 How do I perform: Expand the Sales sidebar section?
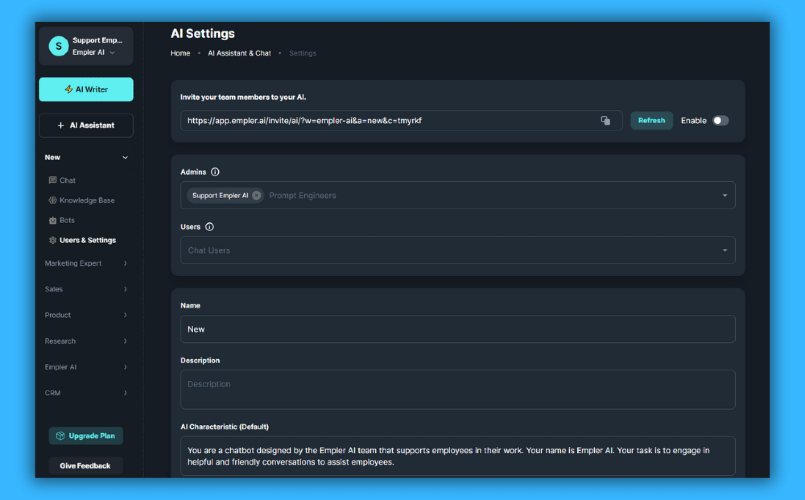(125, 289)
